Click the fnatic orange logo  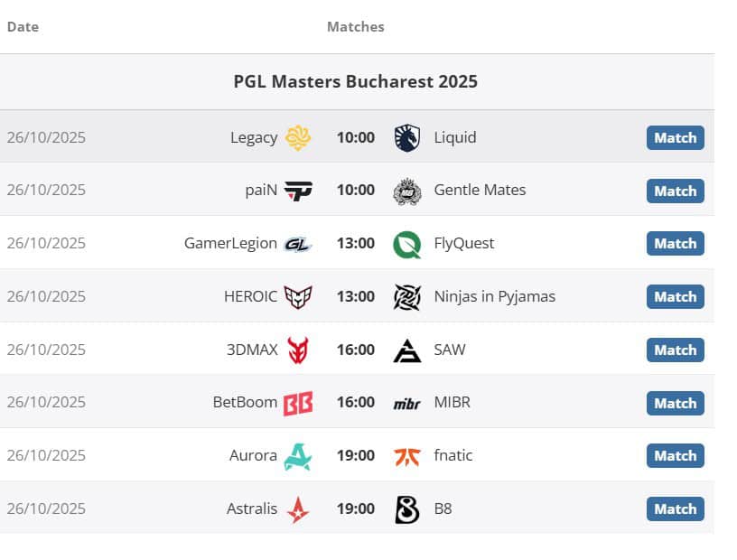[x=407, y=456]
